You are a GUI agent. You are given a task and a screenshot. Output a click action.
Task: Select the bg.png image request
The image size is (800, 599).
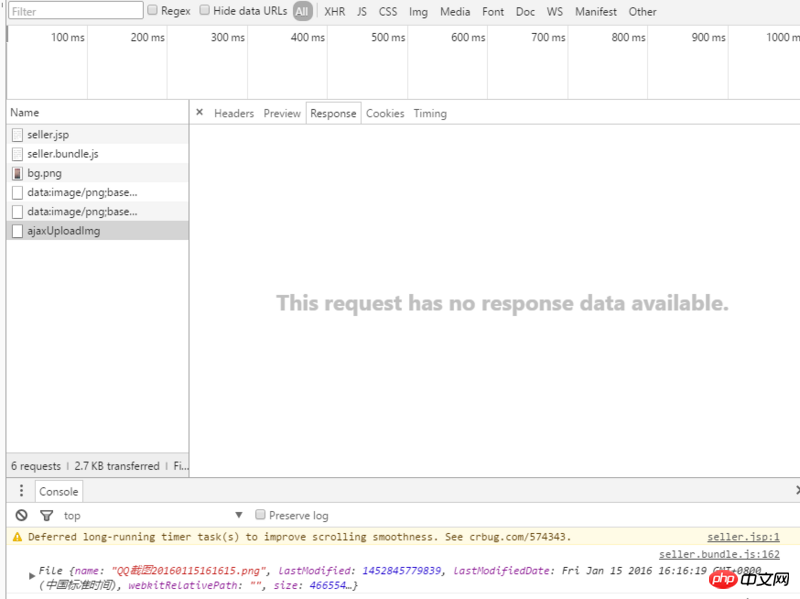tap(45, 173)
